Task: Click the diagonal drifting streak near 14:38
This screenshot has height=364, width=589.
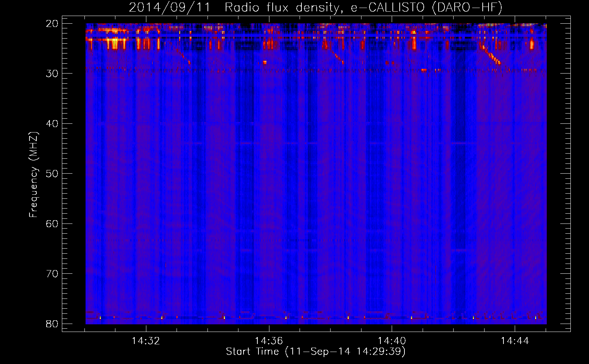Action: [x=337, y=56]
